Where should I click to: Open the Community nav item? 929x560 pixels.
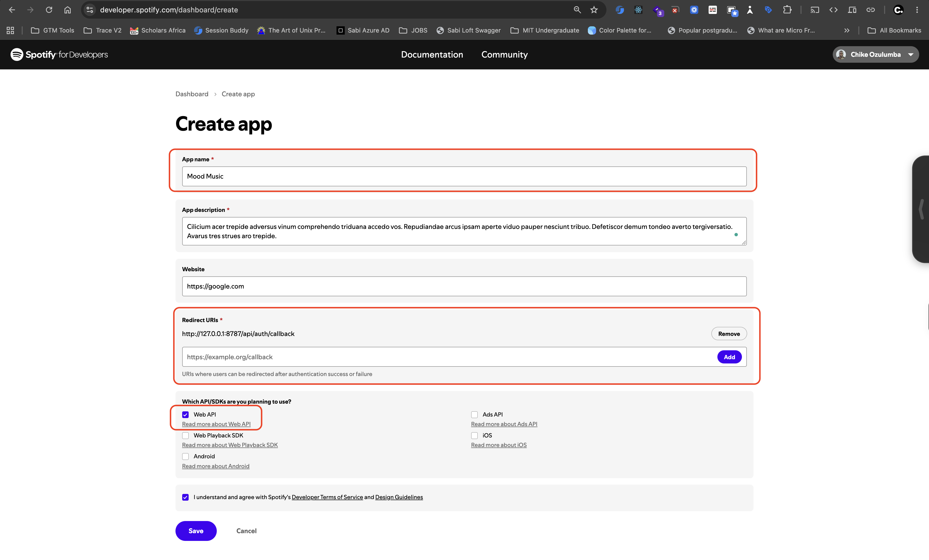click(x=504, y=54)
